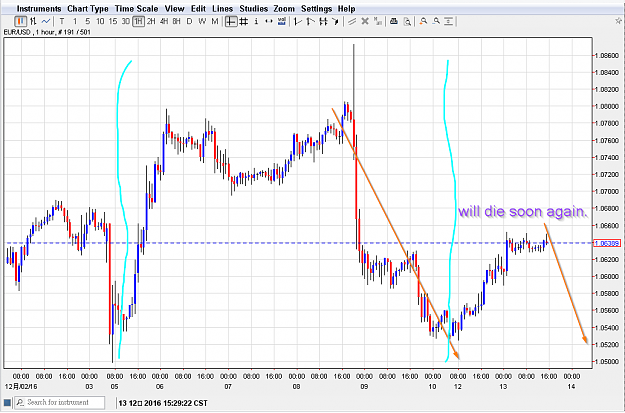Click the delete (X) lines icon
This screenshot has height=413, width=625.
click(x=365, y=21)
